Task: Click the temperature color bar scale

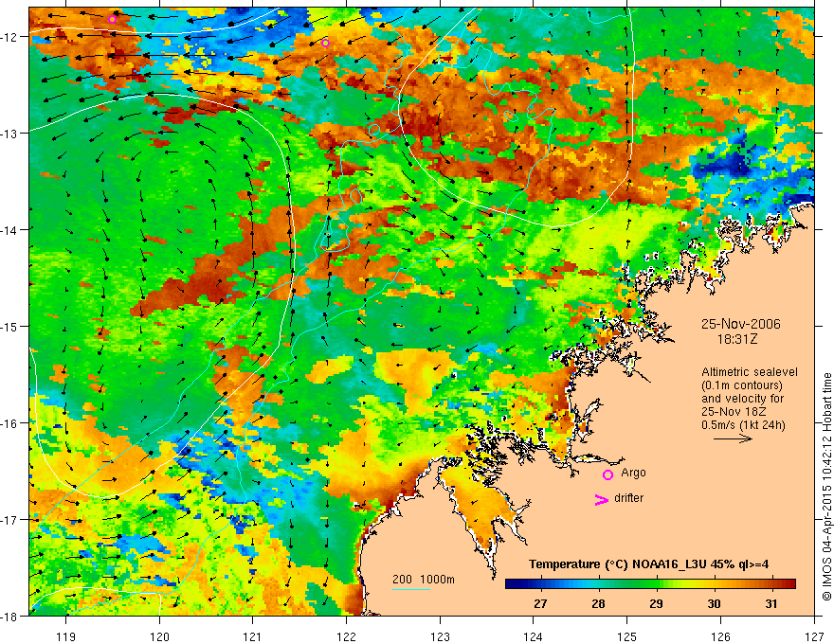Action: (650, 584)
